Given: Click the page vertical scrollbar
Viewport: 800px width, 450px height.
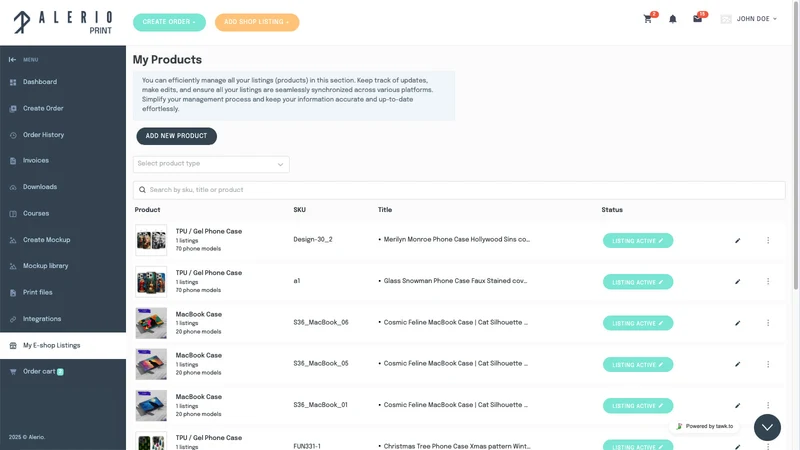Looking at the screenshot, I should pos(796,145).
